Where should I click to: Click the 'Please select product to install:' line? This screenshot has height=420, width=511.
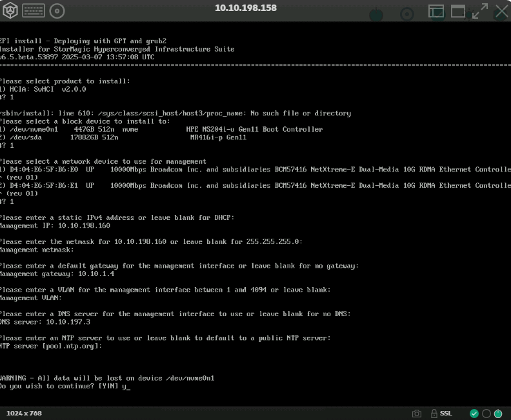(65, 81)
